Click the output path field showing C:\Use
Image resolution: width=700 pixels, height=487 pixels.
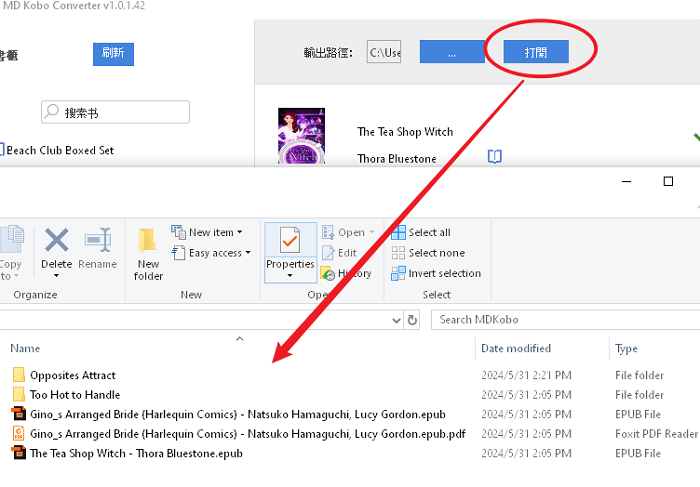click(x=384, y=52)
